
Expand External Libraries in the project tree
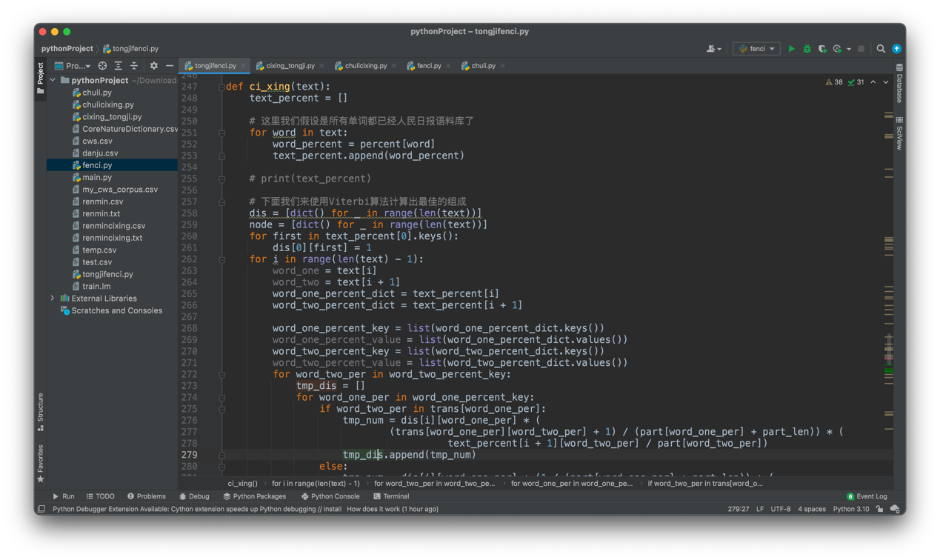(53, 299)
